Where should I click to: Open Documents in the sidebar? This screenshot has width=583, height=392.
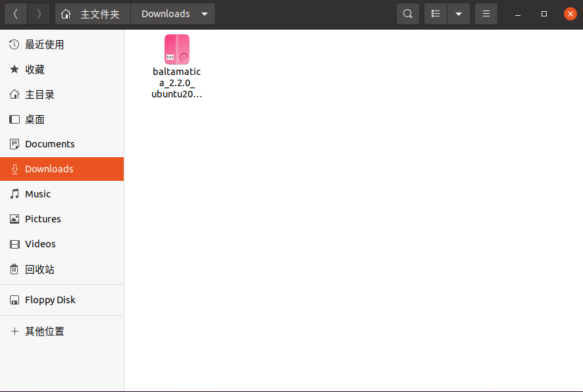[x=62, y=144]
